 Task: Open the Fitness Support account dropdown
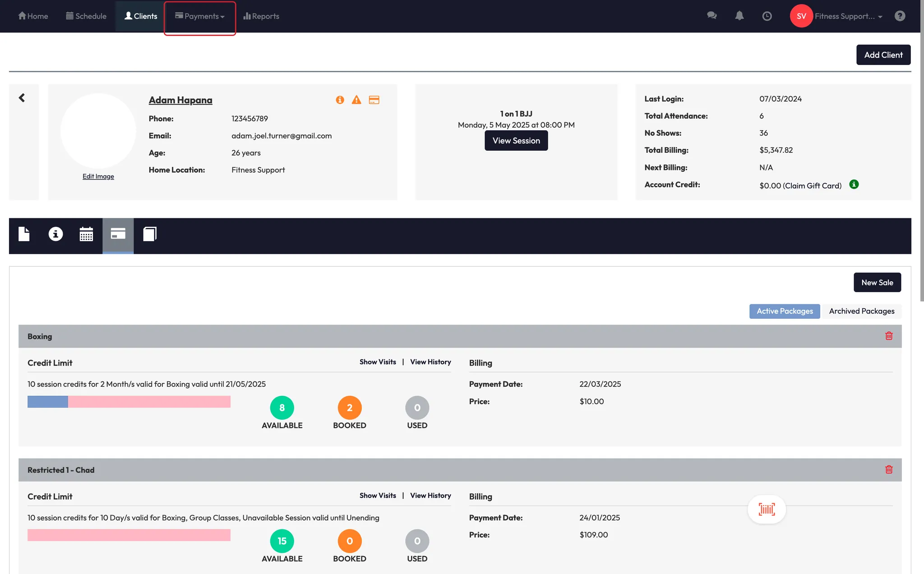pos(848,16)
